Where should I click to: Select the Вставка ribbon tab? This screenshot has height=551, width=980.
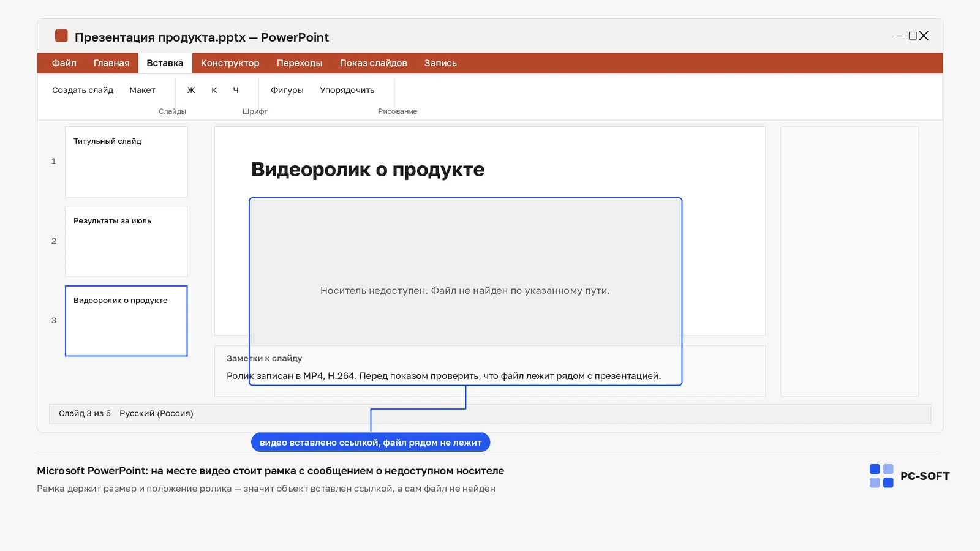165,63
